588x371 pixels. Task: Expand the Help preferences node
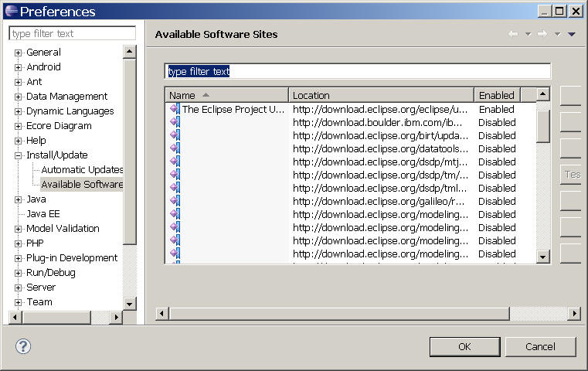[18, 141]
